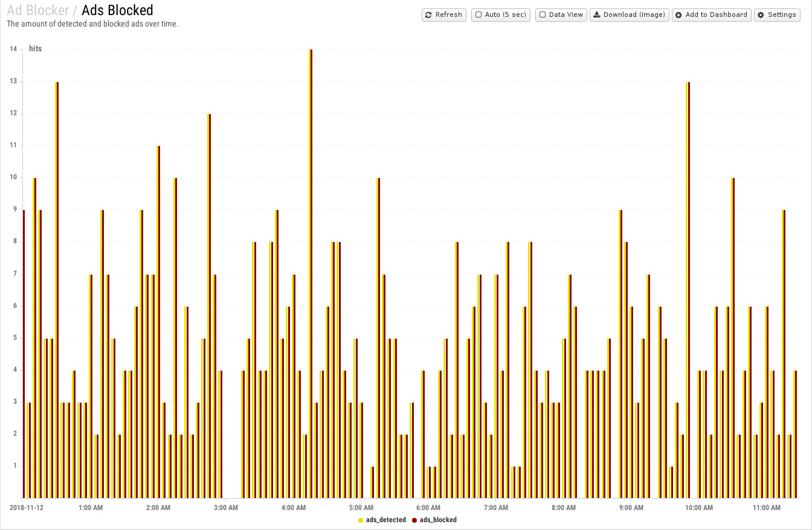Click Add to Dashboard button text
812x530 pixels.
pyautogui.click(x=717, y=15)
